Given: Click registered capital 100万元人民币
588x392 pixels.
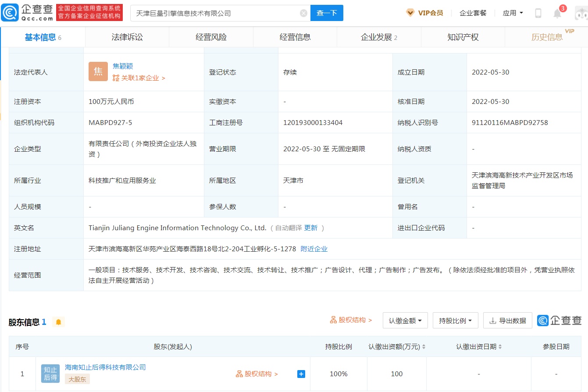Looking at the screenshot, I should coord(111,102).
